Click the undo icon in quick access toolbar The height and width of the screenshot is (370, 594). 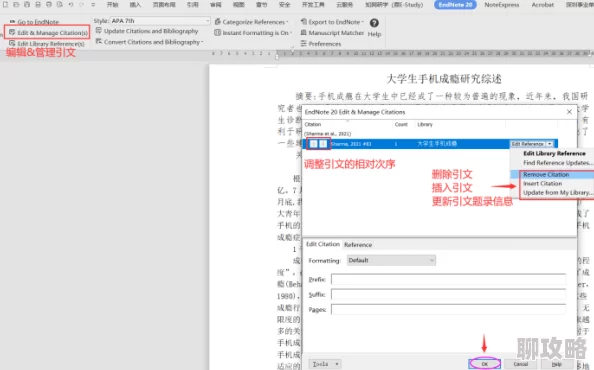[x=71, y=5]
